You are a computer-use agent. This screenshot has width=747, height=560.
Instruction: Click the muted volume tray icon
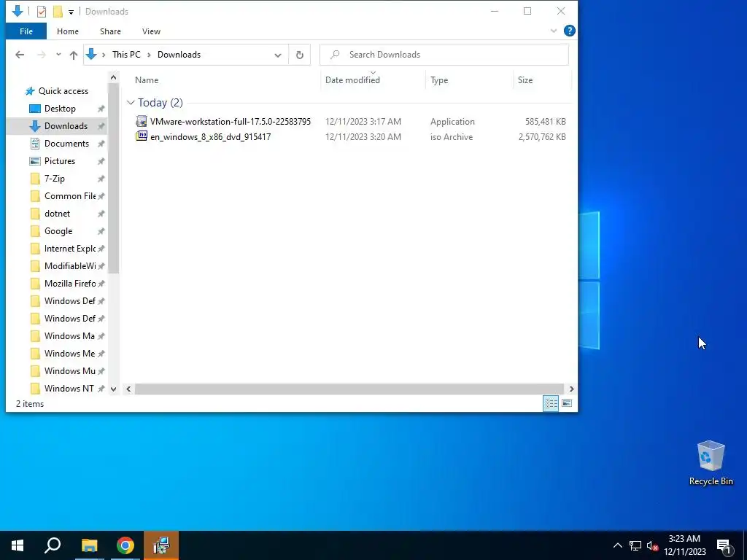pyautogui.click(x=652, y=545)
